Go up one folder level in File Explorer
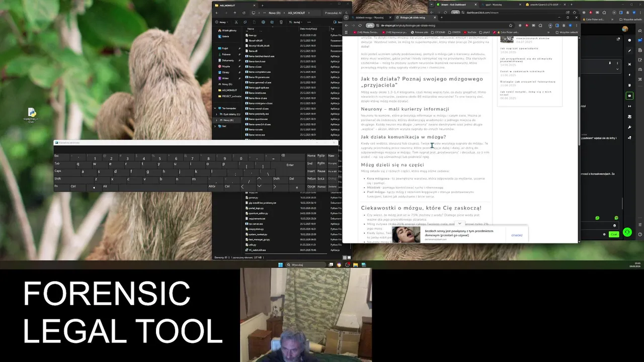644x362 pixels. pos(235,13)
